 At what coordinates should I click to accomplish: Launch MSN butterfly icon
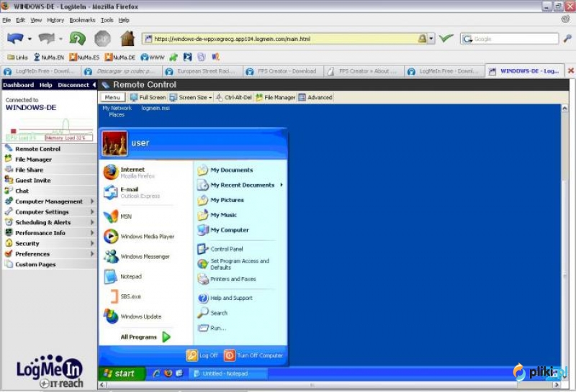click(x=111, y=216)
